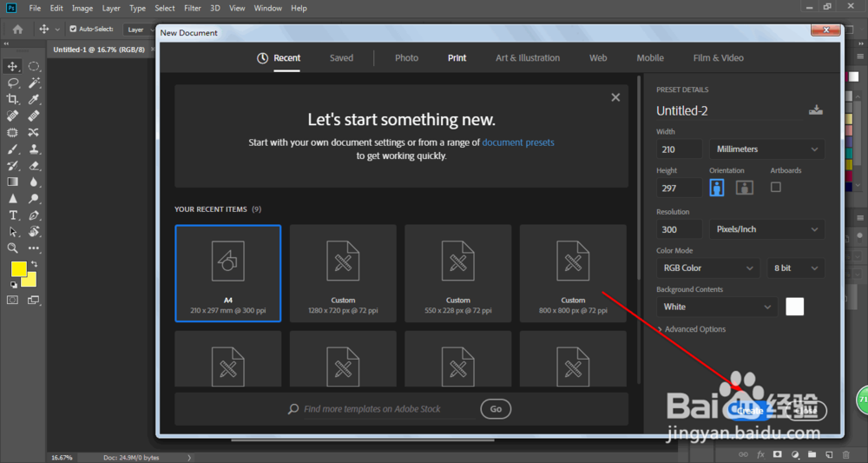Select the Blur tool droplet icon
The image size is (868, 463).
(34, 182)
